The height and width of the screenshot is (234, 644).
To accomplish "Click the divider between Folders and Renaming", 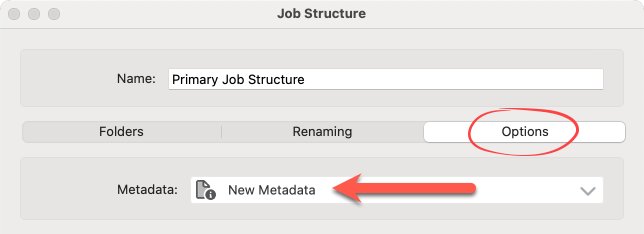I will (x=221, y=132).
